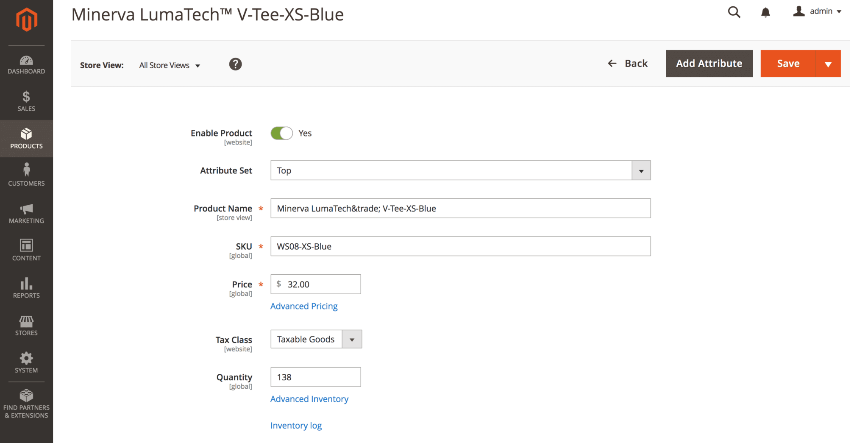The height and width of the screenshot is (443, 868).
Task: Open the Stores menu
Action: coord(26,325)
